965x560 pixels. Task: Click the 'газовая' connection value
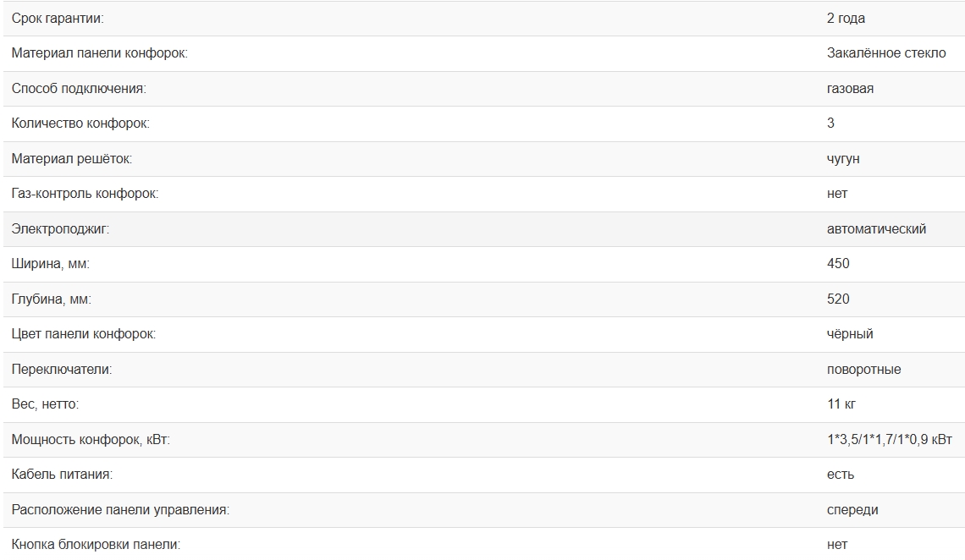click(x=850, y=88)
